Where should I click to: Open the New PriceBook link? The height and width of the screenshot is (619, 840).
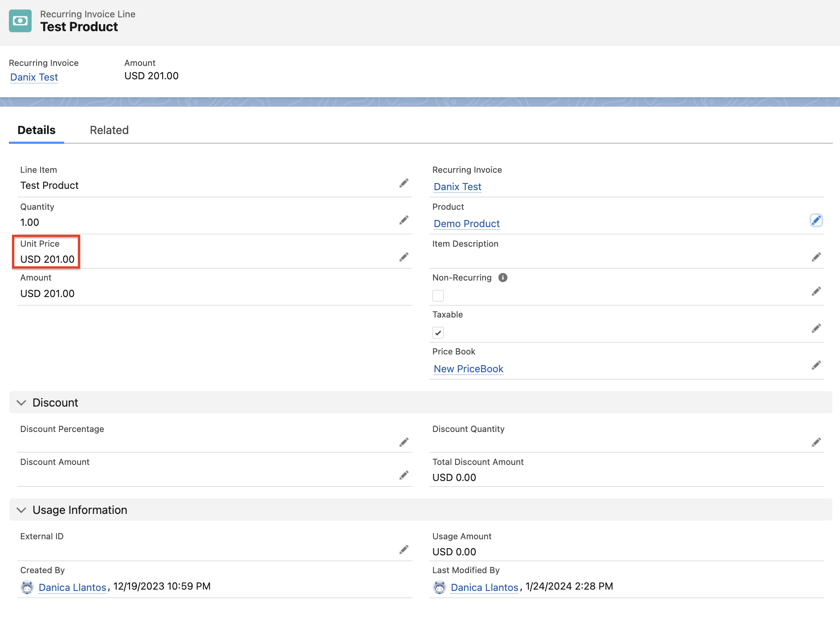coord(468,369)
